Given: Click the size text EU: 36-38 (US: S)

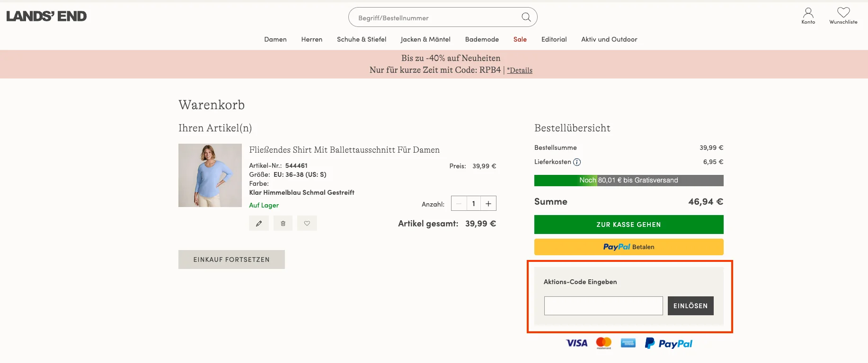Looking at the screenshot, I should pos(300,174).
